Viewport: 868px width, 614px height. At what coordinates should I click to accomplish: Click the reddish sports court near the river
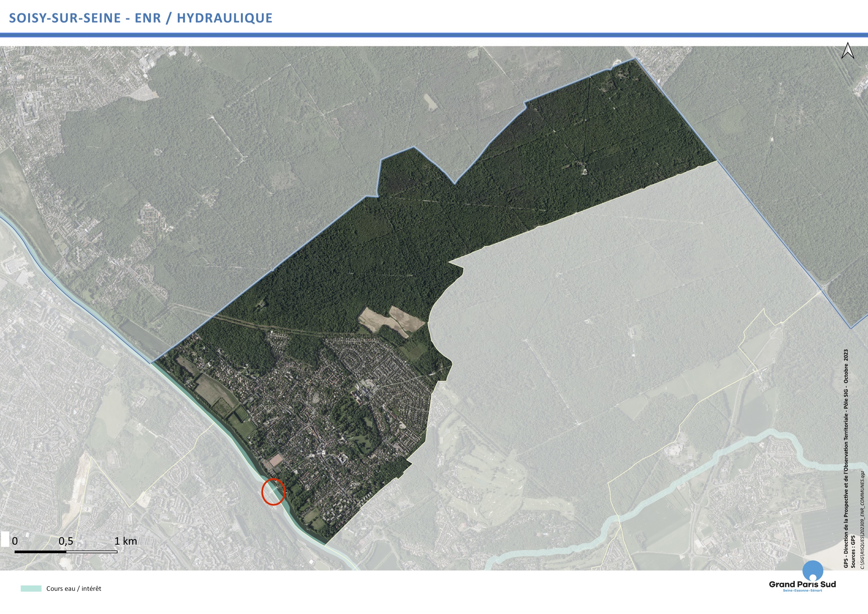pos(276,460)
